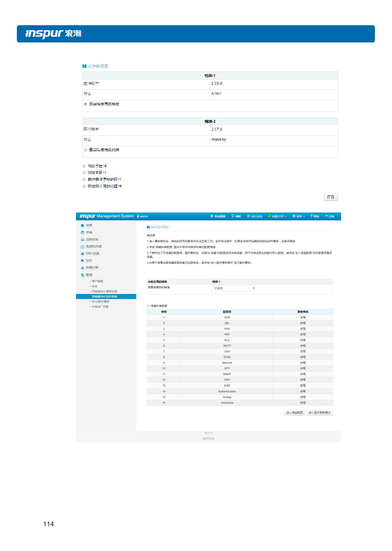Click the 电源和风扇 power icon

[82, 247]
